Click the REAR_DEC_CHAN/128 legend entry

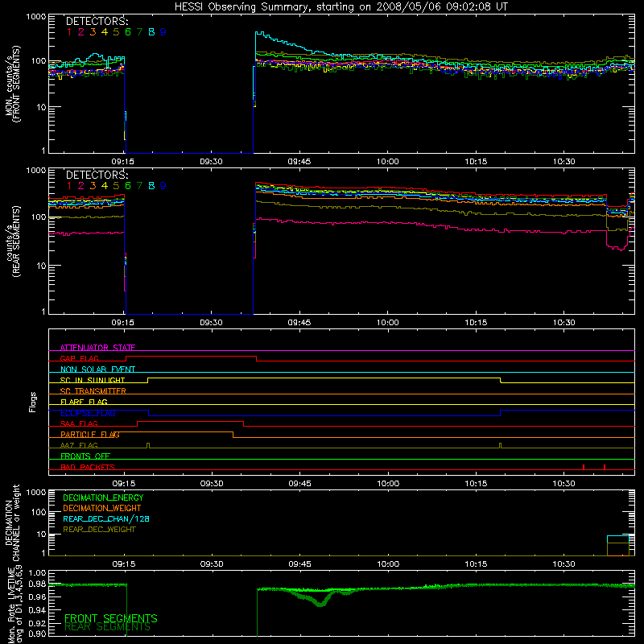(106, 518)
